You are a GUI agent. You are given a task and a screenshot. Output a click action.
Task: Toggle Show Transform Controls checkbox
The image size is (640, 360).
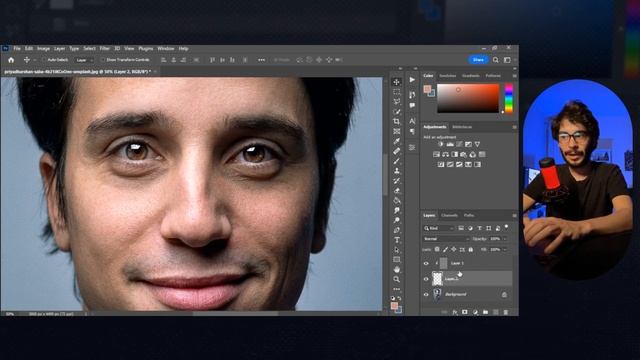[102, 60]
